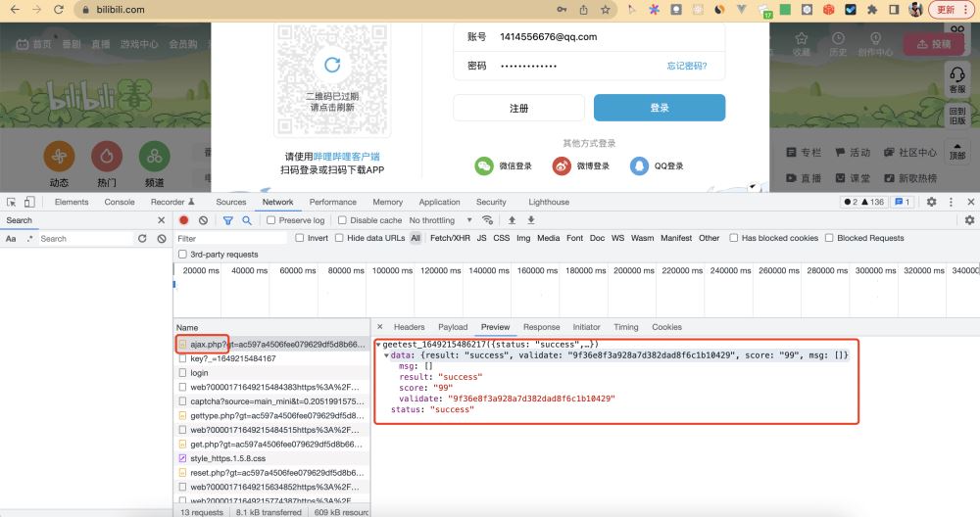Clear the network log
This screenshot has width=980, height=517.
point(203,220)
